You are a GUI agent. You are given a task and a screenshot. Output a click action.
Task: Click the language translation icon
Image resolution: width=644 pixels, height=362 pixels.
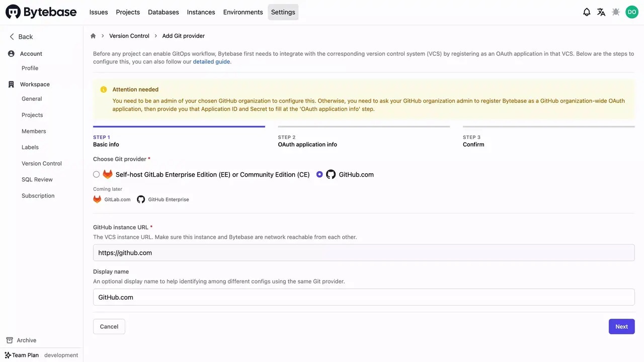coord(601,12)
